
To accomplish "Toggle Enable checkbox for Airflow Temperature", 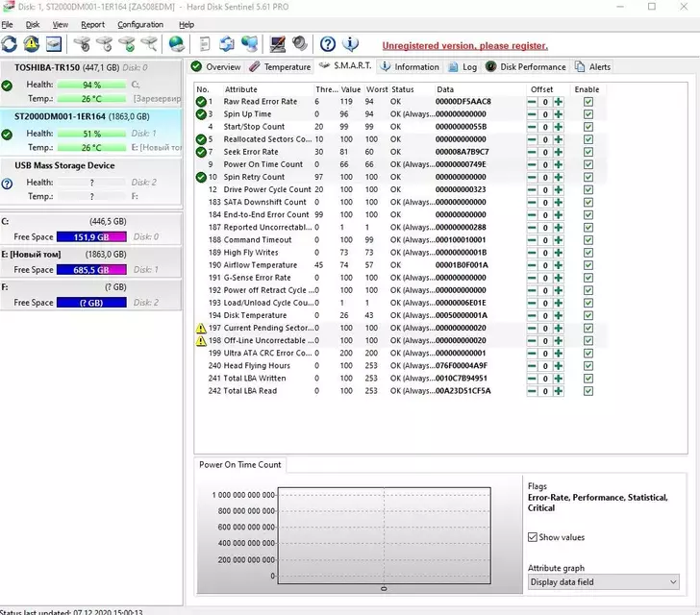I will [588, 265].
